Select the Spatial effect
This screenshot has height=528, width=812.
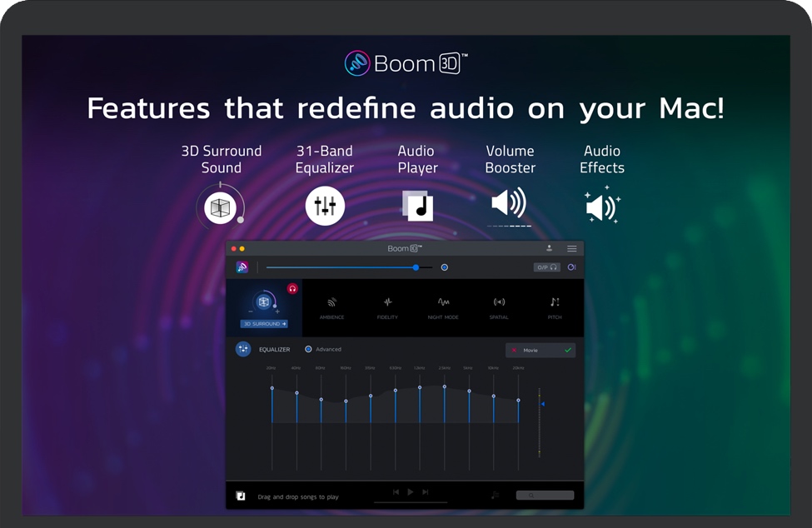499,307
